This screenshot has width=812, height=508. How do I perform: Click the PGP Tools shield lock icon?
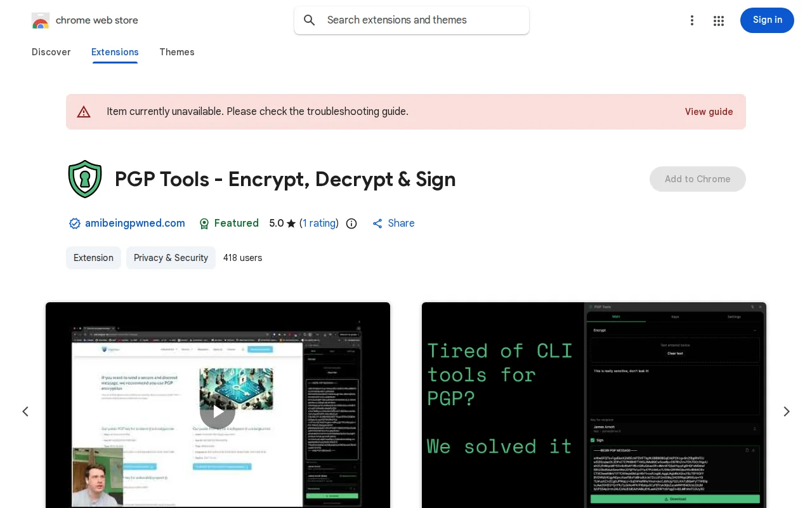[85, 179]
